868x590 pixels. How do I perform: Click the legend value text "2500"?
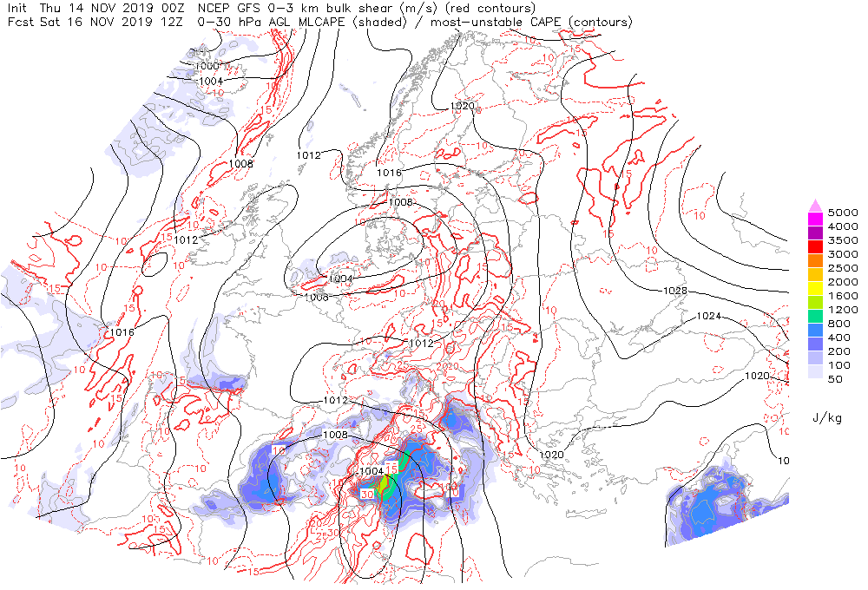[x=843, y=268]
